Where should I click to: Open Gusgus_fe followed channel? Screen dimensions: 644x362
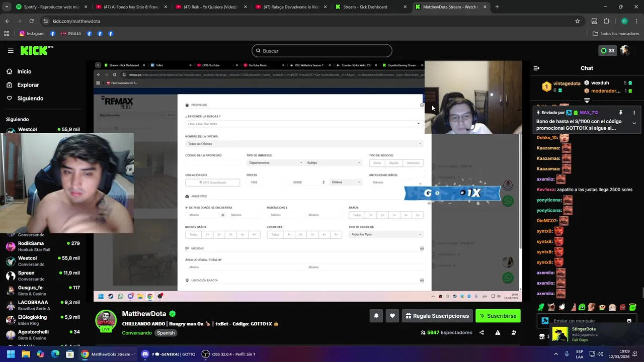(x=43, y=291)
